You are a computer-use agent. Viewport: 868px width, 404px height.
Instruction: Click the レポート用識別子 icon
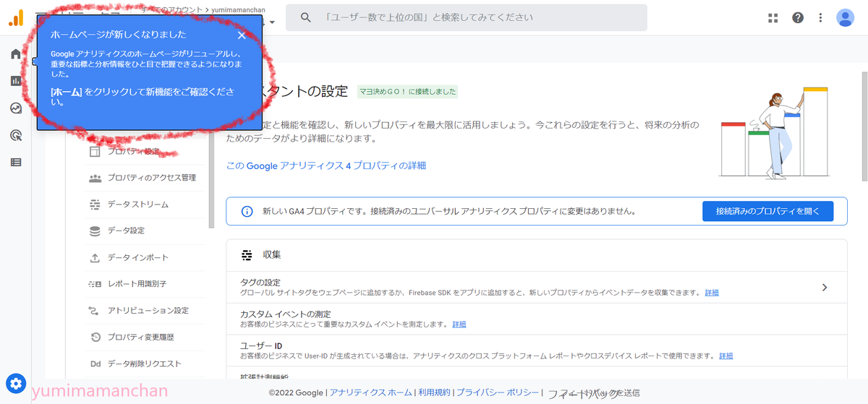tap(95, 284)
